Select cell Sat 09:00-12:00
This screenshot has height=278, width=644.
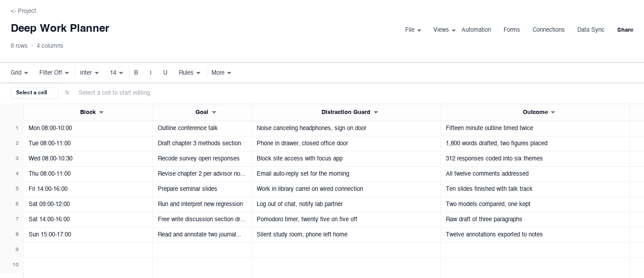(x=88, y=204)
